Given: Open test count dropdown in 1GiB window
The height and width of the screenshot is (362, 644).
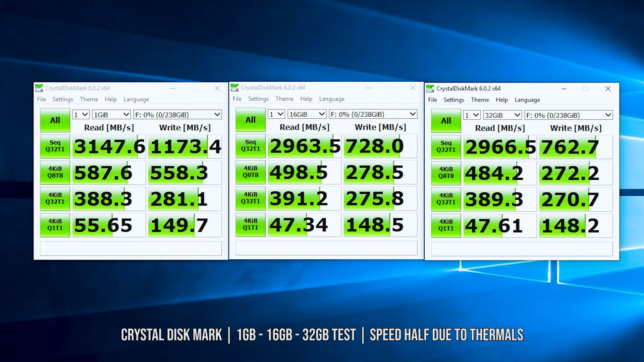Looking at the screenshot, I should pos(81,115).
